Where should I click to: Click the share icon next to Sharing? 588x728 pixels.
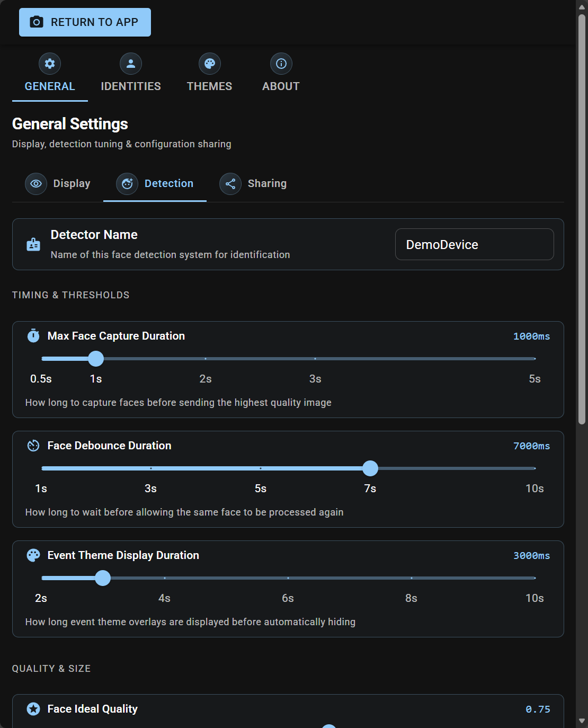coord(230,183)
